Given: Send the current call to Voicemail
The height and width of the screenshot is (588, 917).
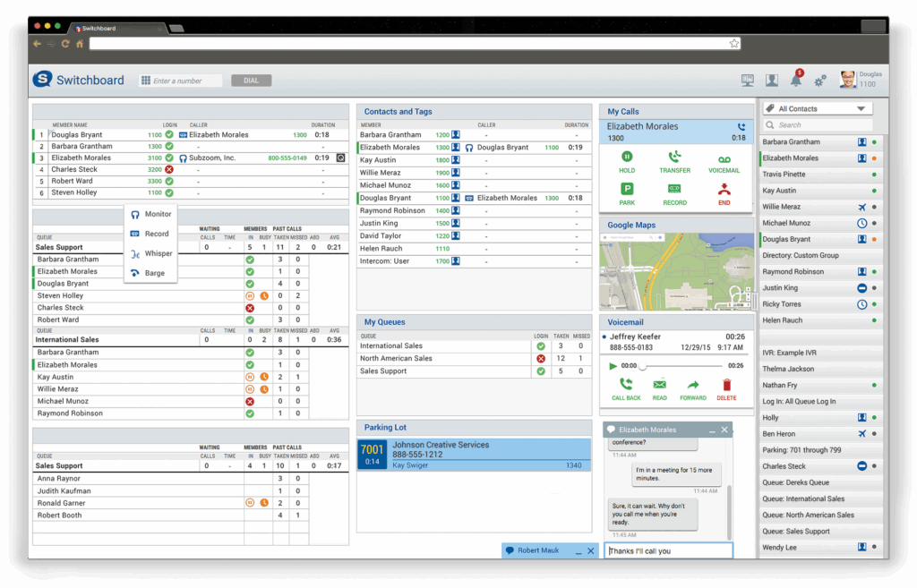Looking at the screenshot, I should click(x=724, y=159).
